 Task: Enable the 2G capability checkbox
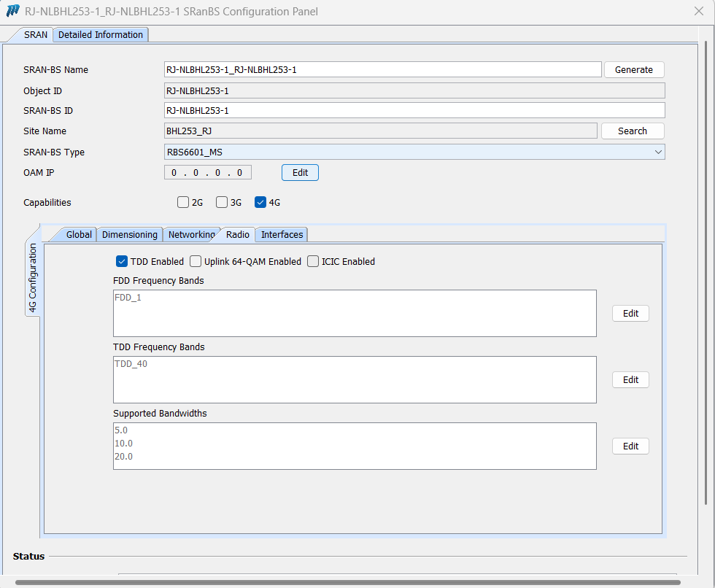pos(183,202)
